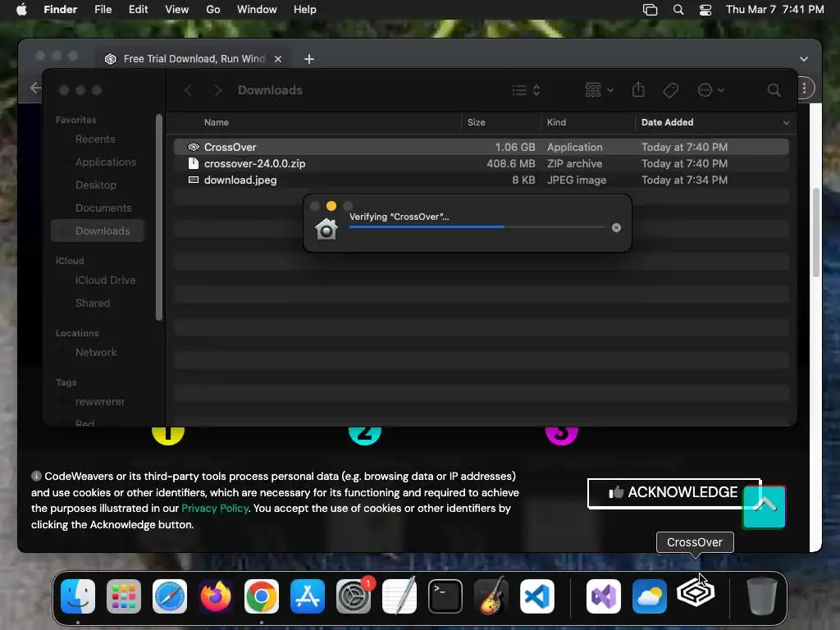Expand browser tab list chevron
Screen dimensions: 840x630
click(x=804, y=59)
